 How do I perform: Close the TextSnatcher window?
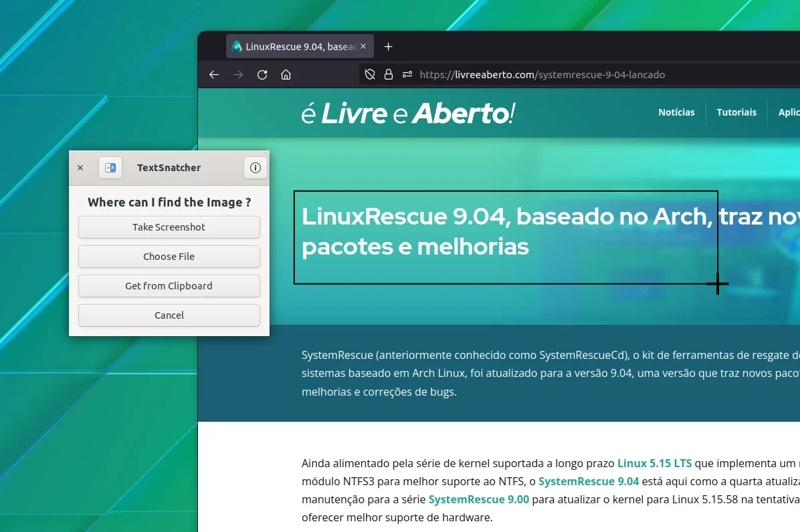(x=80, y=168)
